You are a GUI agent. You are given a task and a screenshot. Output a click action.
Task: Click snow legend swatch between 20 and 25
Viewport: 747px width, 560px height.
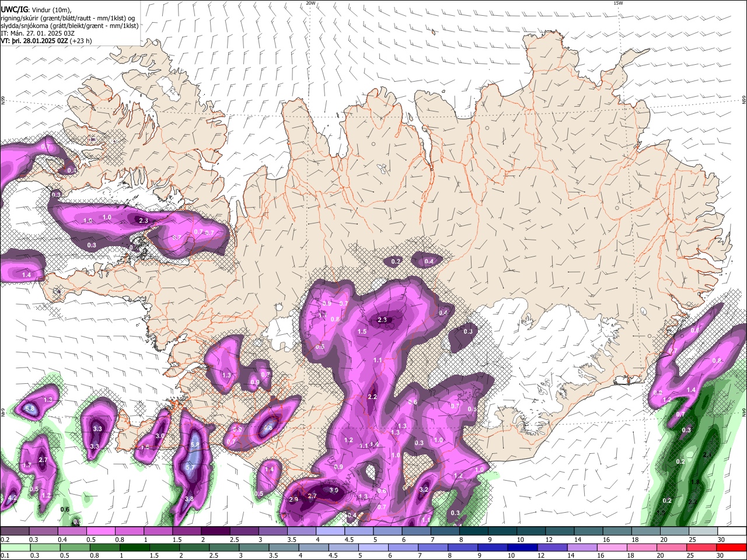click(x=674, y=531)
